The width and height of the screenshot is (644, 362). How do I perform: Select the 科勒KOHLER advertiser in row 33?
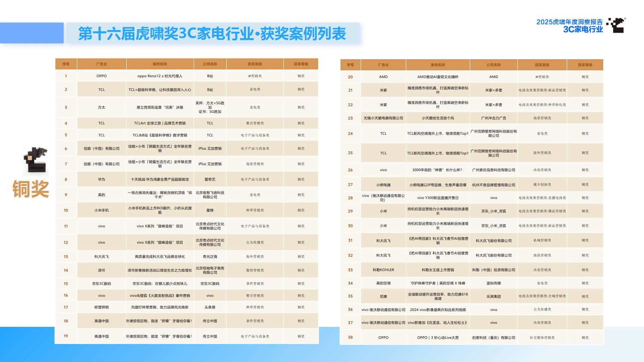coord(383,269)
